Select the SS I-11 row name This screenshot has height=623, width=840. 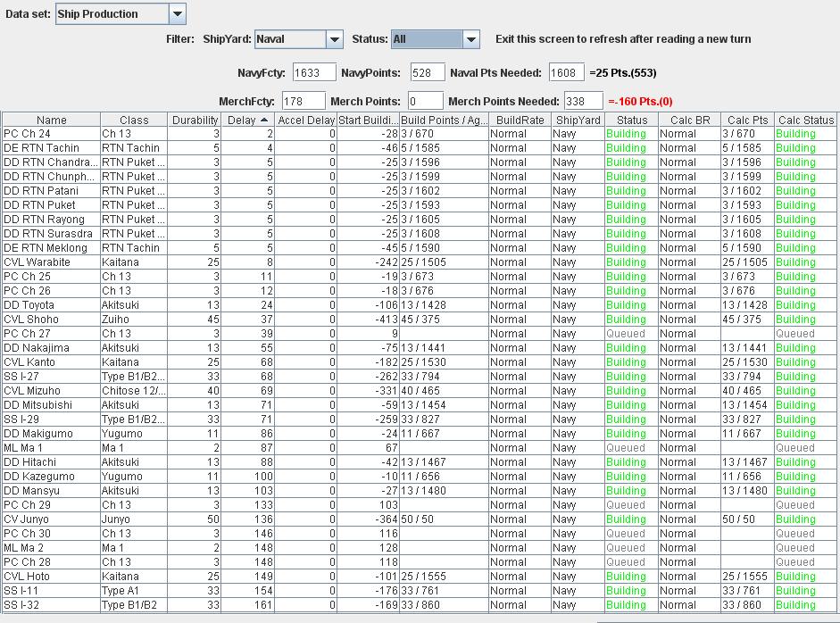click(x=21, y=591)
